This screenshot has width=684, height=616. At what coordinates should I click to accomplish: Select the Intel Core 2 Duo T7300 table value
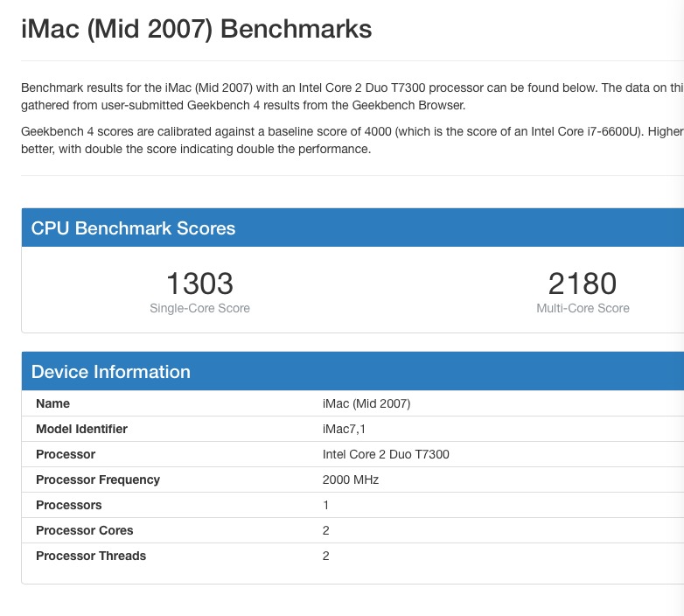(x=386, y=454)
